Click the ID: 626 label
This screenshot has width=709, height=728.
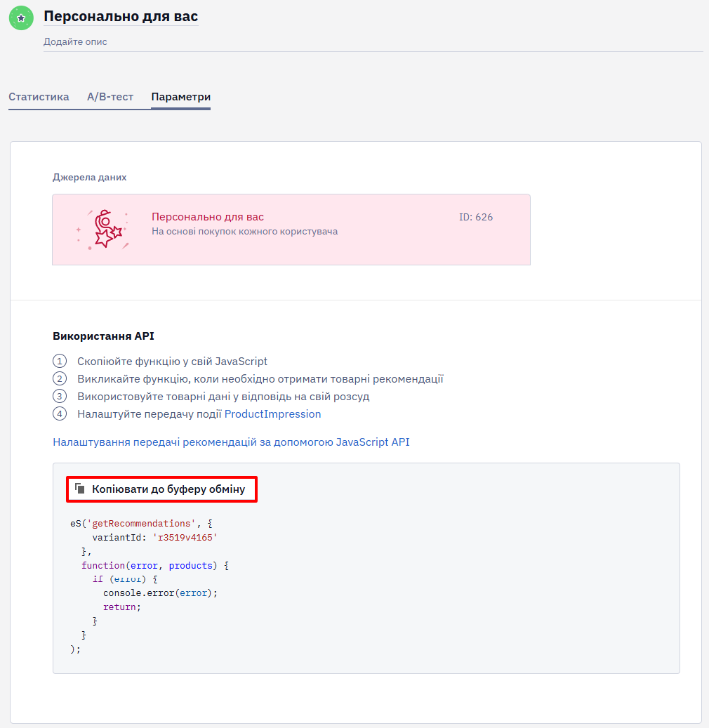476,217
